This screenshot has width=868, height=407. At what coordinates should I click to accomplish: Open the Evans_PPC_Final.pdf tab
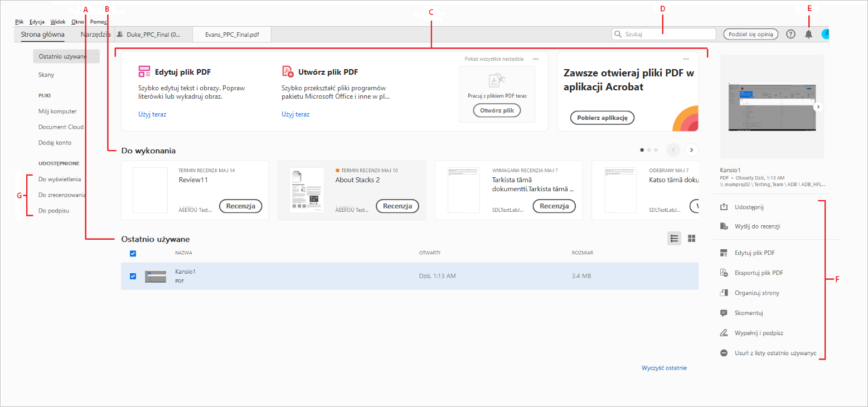tap(232, 35)
